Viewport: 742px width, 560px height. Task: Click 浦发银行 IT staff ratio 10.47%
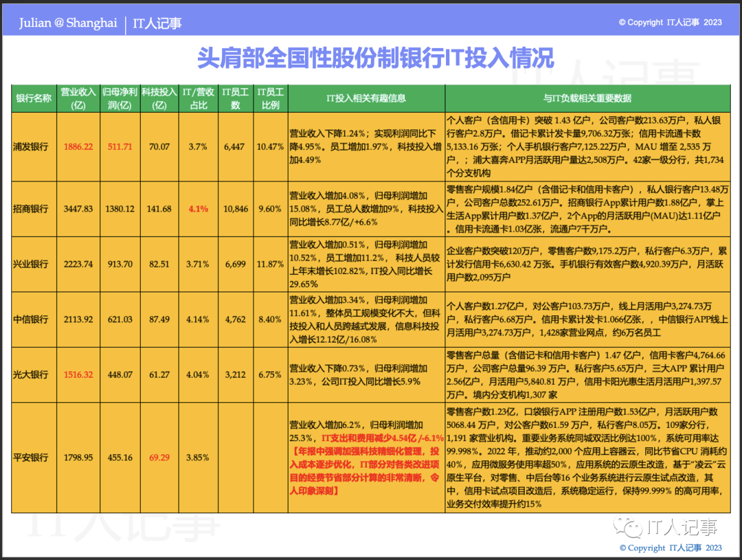tap(270, 147)
